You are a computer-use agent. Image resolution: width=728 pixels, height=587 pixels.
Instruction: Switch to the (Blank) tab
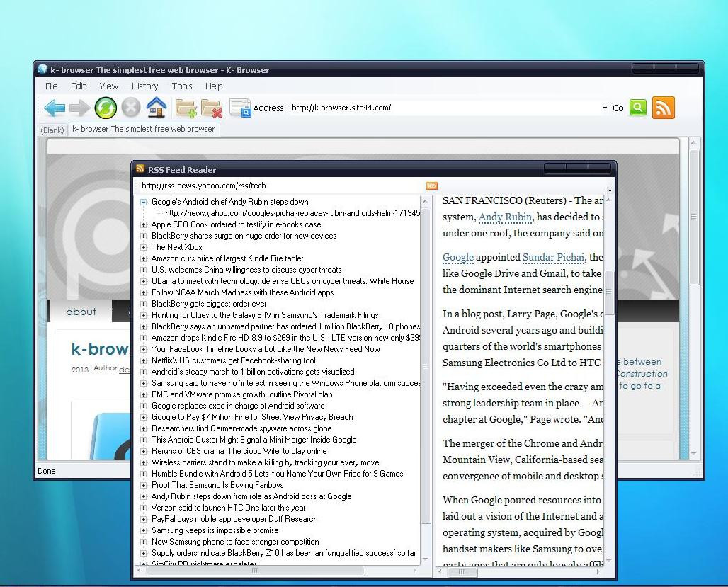pyautogui.click(x=52, y=130)
